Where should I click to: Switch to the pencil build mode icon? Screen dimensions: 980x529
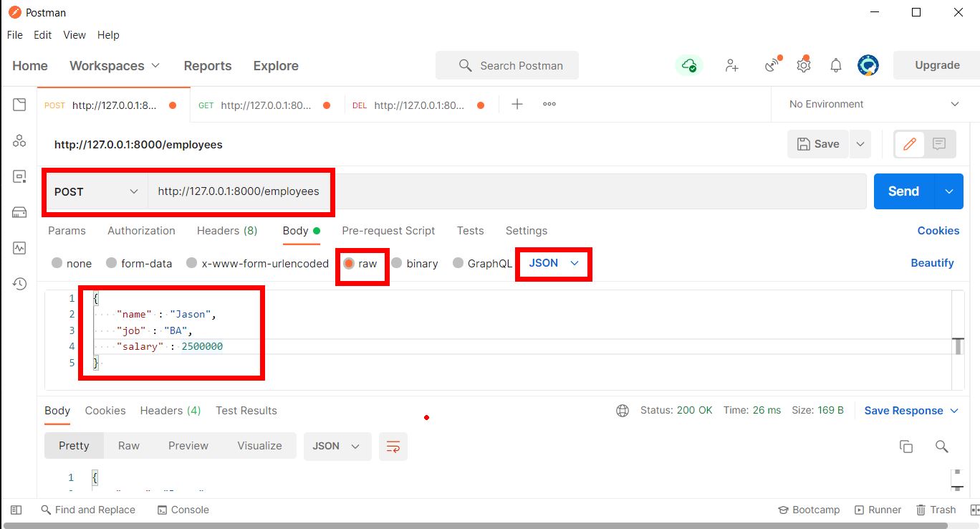pyautogui.click(x=910, y=144)
